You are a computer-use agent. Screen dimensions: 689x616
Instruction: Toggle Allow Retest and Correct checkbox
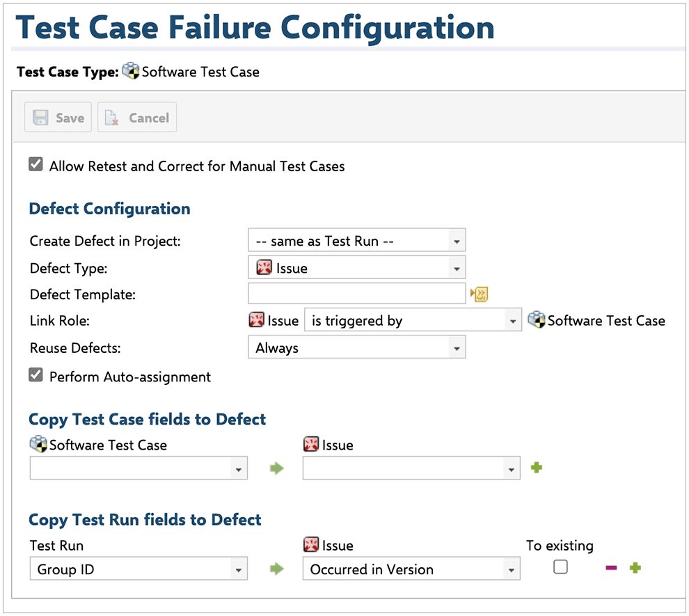[36, 165]
